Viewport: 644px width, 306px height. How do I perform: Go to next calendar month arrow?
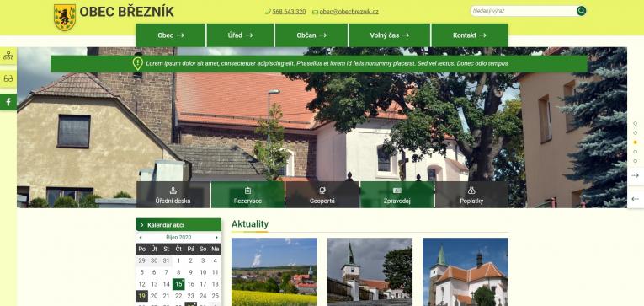point(216,238)
